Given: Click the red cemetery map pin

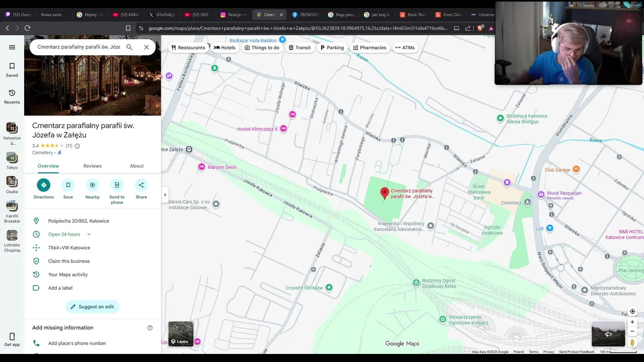Looking at the screenshot, I should click(384, 193).
